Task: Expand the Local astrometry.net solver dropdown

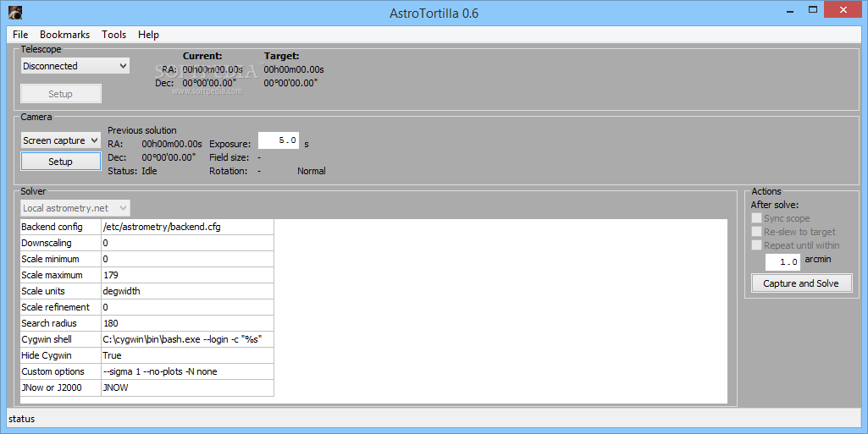Action: (75, 208)
